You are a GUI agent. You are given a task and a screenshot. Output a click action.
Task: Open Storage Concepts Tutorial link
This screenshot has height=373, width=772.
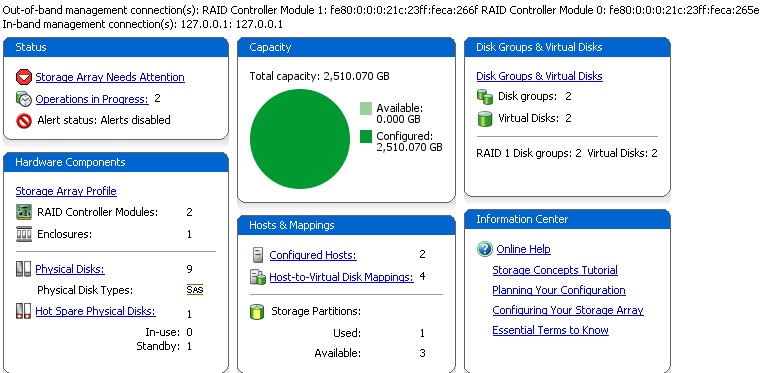coord(555,270)
